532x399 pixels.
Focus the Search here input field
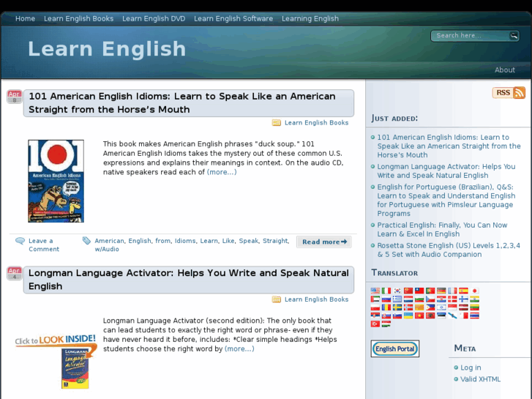(471, 35)
